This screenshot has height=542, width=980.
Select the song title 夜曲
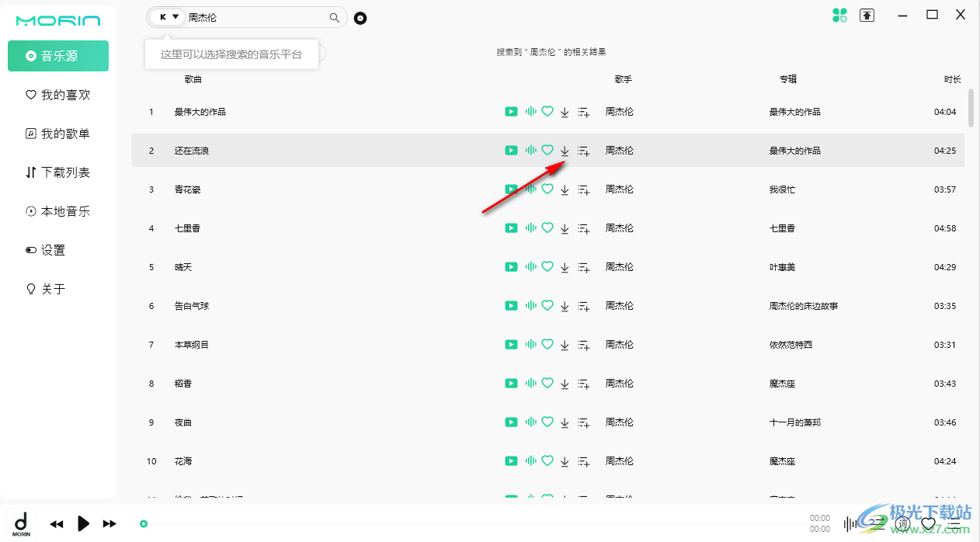(183, 422)
